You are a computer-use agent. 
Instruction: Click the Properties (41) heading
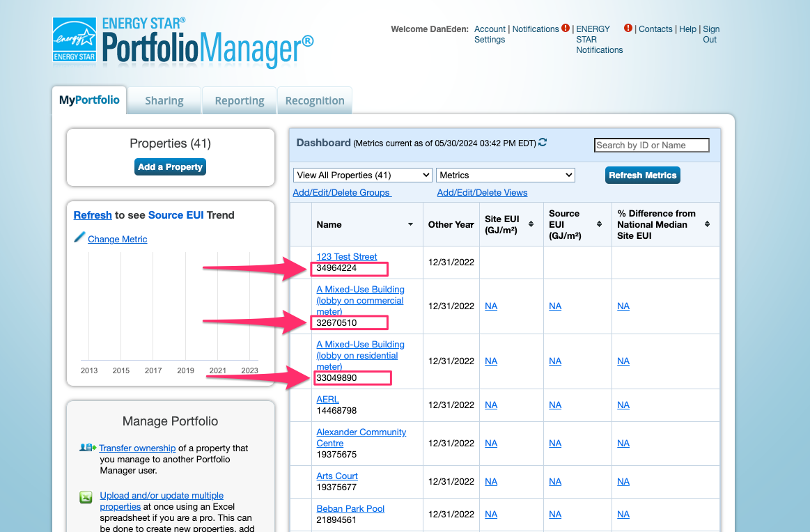click(171, 143)
